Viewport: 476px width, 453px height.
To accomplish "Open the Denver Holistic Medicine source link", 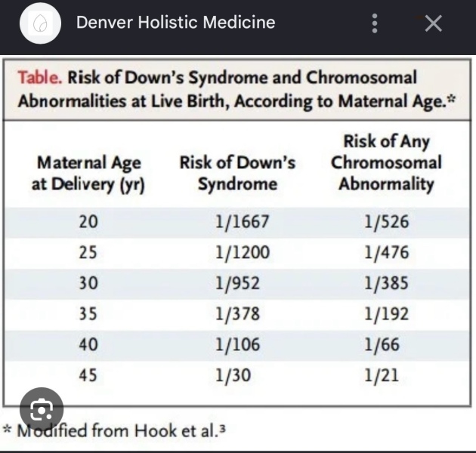I will [176, 23].
